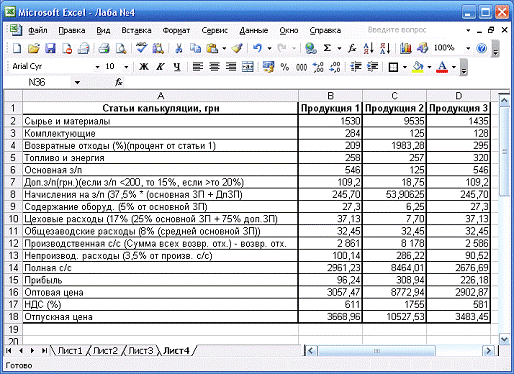Toggle center alignment formatting

click(x=214, y=67)
